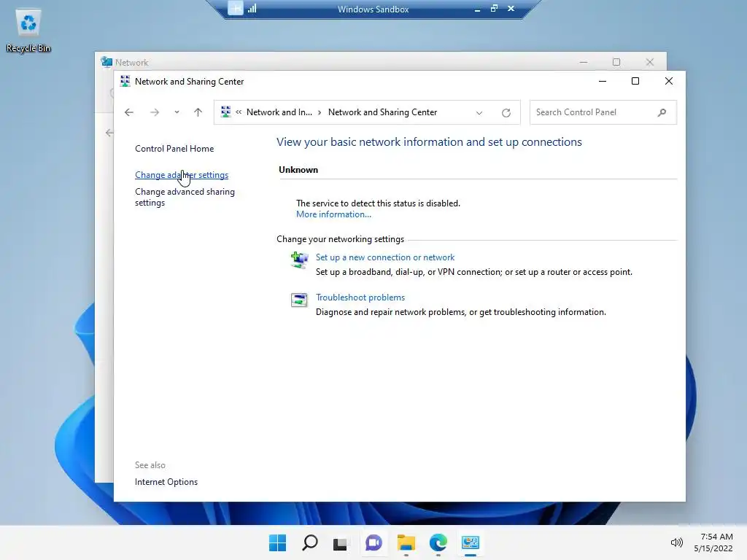Click the Unknown network status heading

coord(298,169)
